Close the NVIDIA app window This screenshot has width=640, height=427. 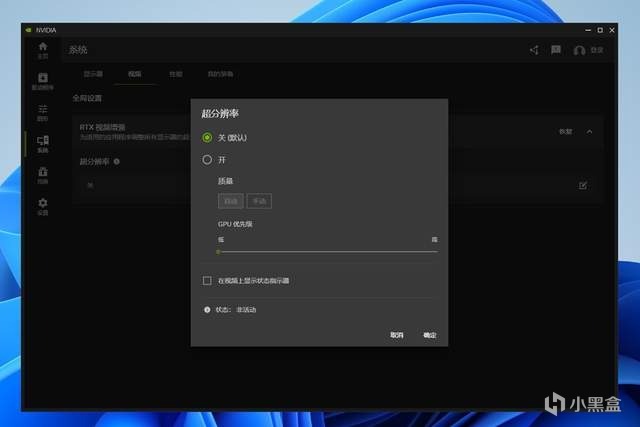612,30
